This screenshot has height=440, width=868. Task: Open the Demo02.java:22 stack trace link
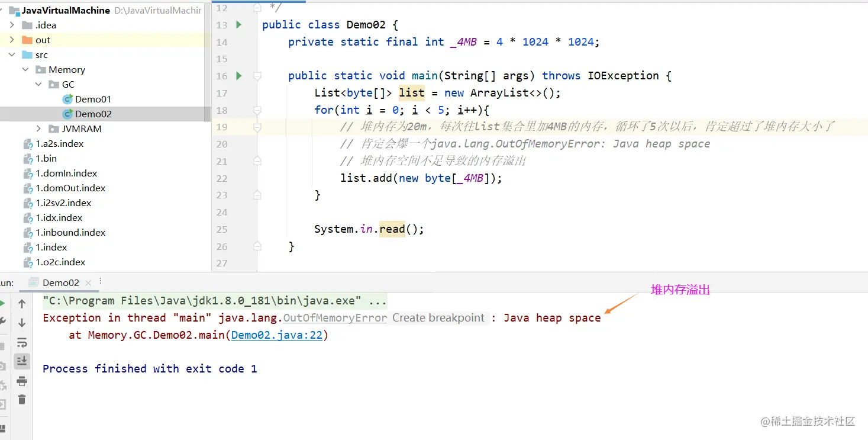(x=276, y=335)
